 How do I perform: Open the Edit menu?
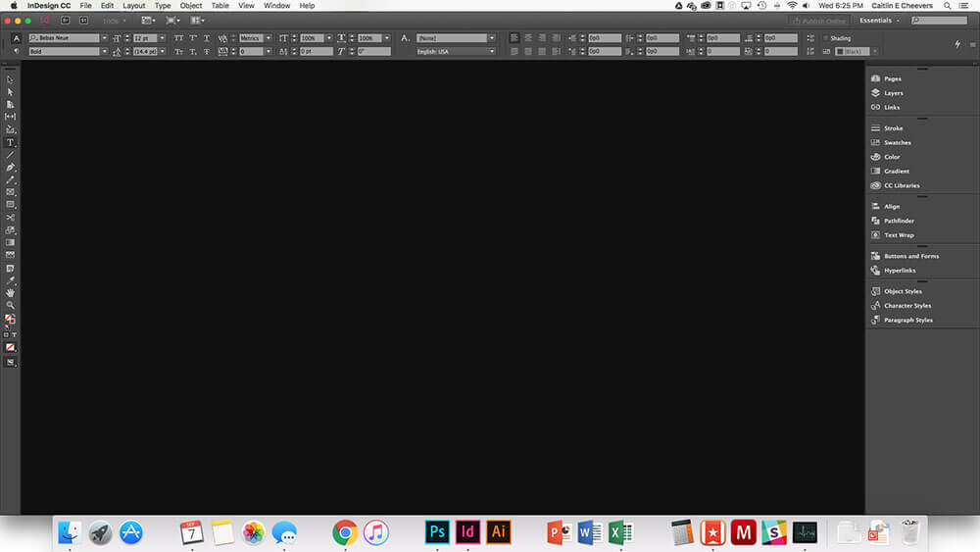tap(108, 6)
